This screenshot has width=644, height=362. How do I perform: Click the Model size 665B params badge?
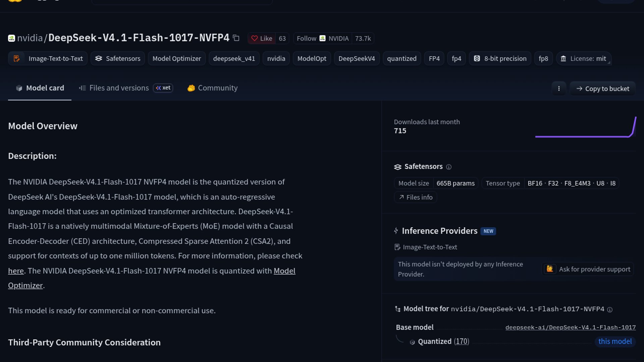point(436,183)
